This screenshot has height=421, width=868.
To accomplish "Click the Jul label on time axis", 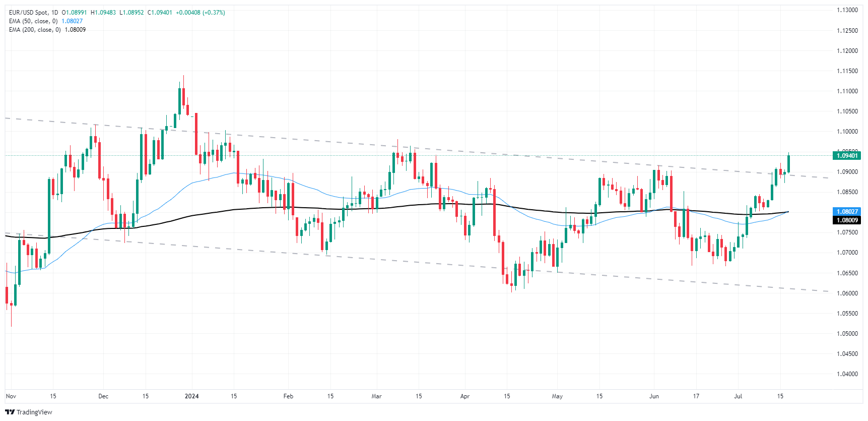I will coord(738,396).
